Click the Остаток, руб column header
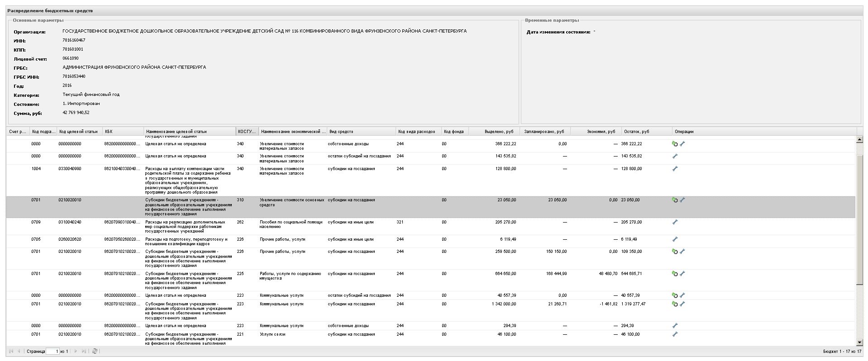 pyautogui.click(x=647, y=132)
